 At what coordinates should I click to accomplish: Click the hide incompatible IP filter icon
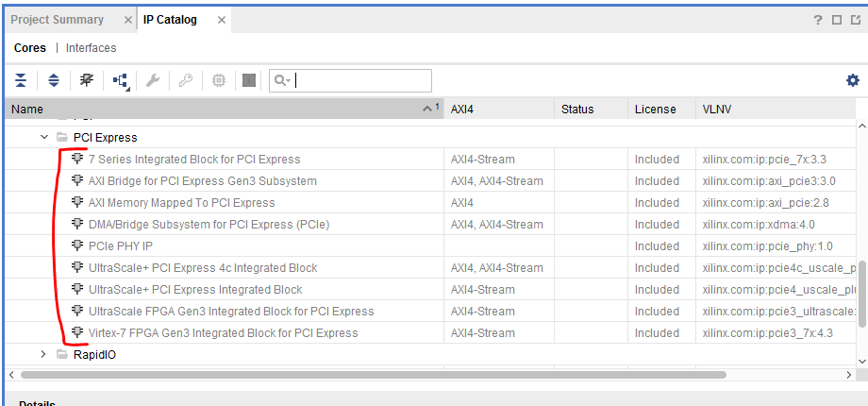pyautogui.click(x=87, y=81)
